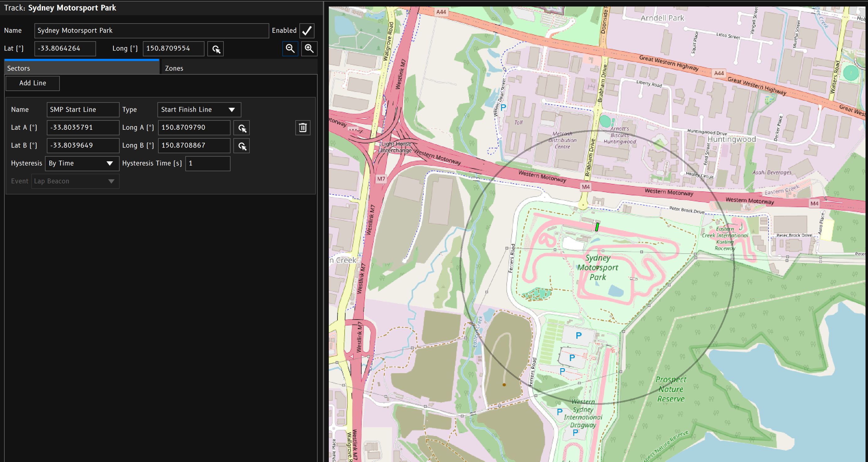Click Asahi Beverages label on map
868x462 pixels.
point(772,172)
